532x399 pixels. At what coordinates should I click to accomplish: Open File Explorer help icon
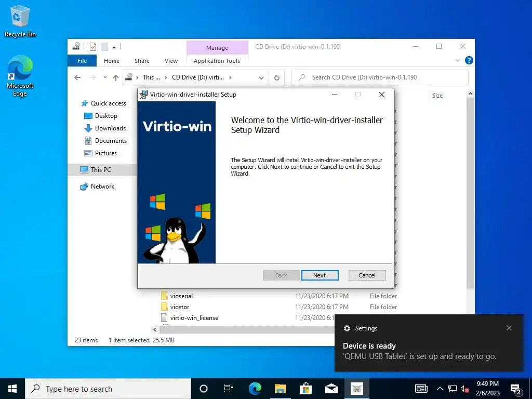pos(469,60)
